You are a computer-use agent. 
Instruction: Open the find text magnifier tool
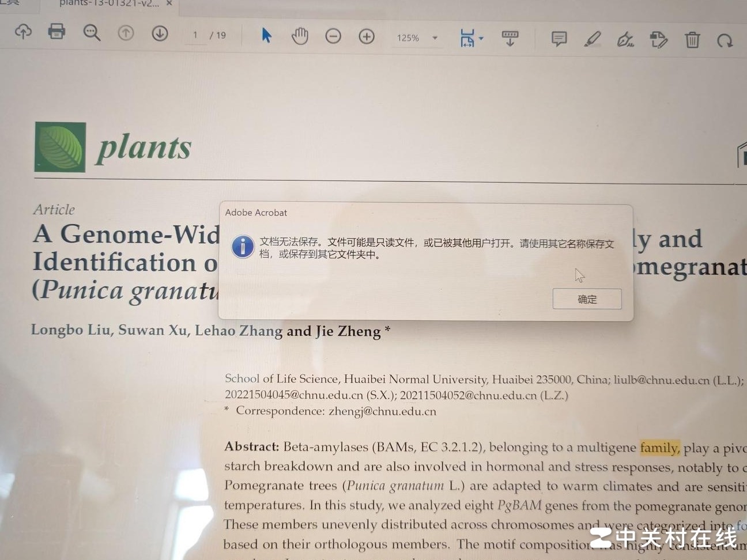92,33
